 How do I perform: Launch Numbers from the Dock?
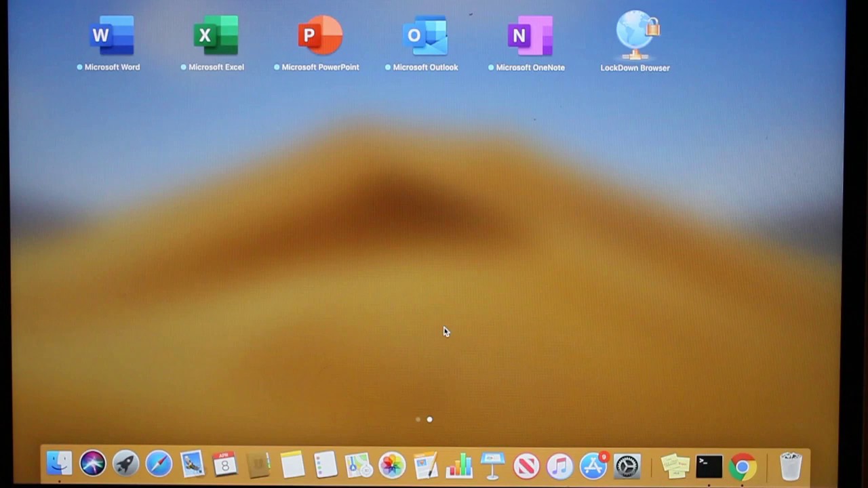[459, 465]
